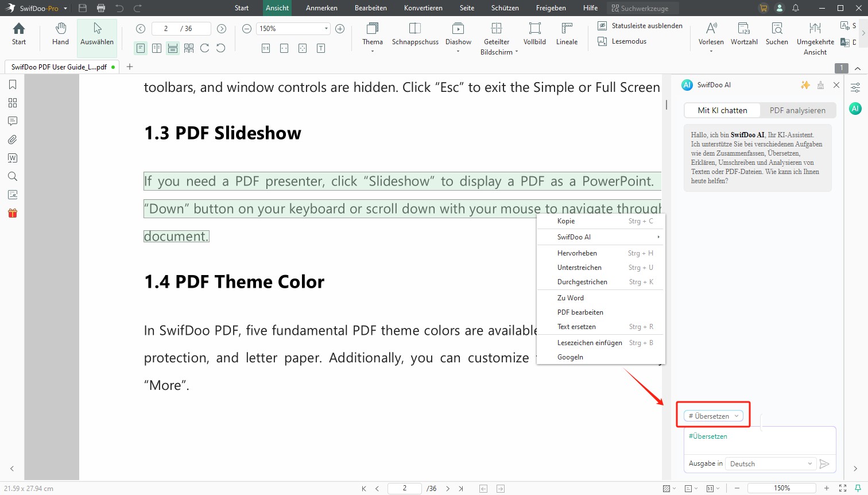
Task: Choose Hervorheben from context menu
Action: point(600,253)
